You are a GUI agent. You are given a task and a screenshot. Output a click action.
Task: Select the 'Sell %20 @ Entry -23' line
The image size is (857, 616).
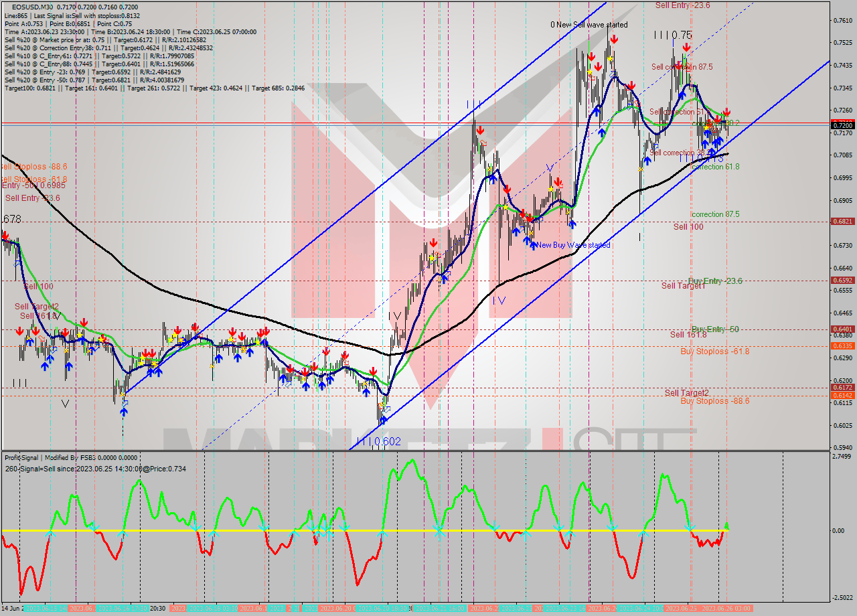[92, 72]
